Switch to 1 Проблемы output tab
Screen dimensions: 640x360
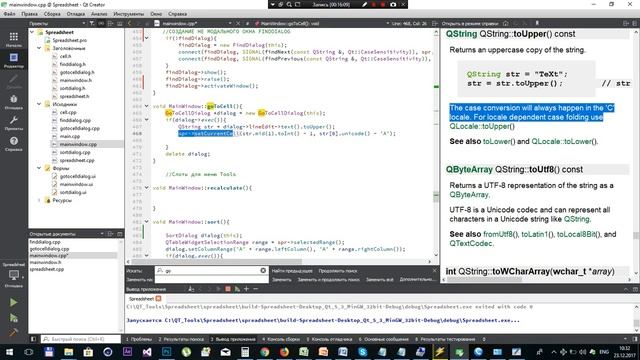[139, 339]
